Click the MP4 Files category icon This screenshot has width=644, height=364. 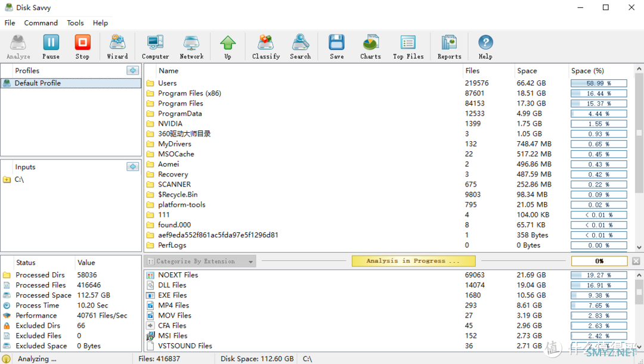click(x=150, y=305)
